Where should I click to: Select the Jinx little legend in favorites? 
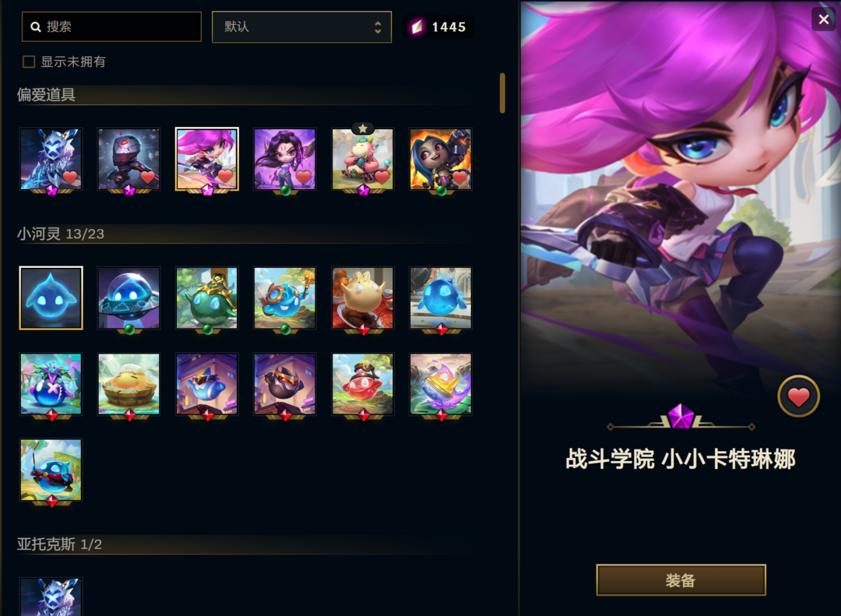(440, 159)
